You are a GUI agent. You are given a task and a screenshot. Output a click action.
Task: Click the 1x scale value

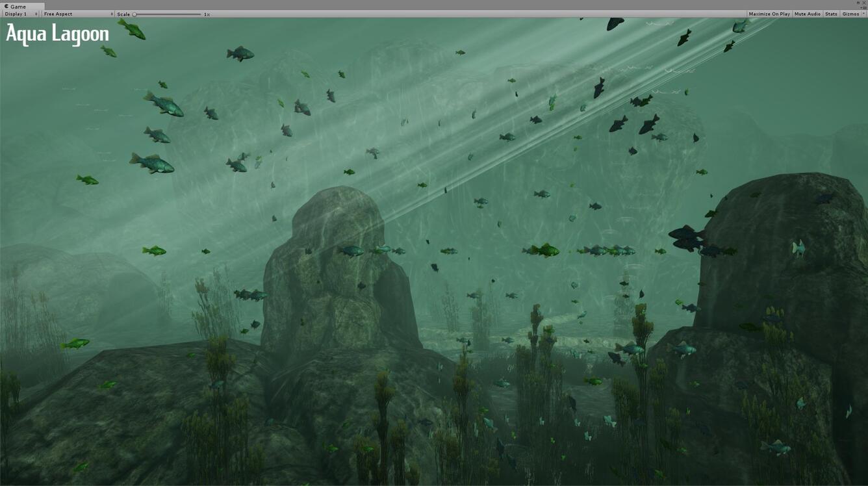[x=207, y=14]
